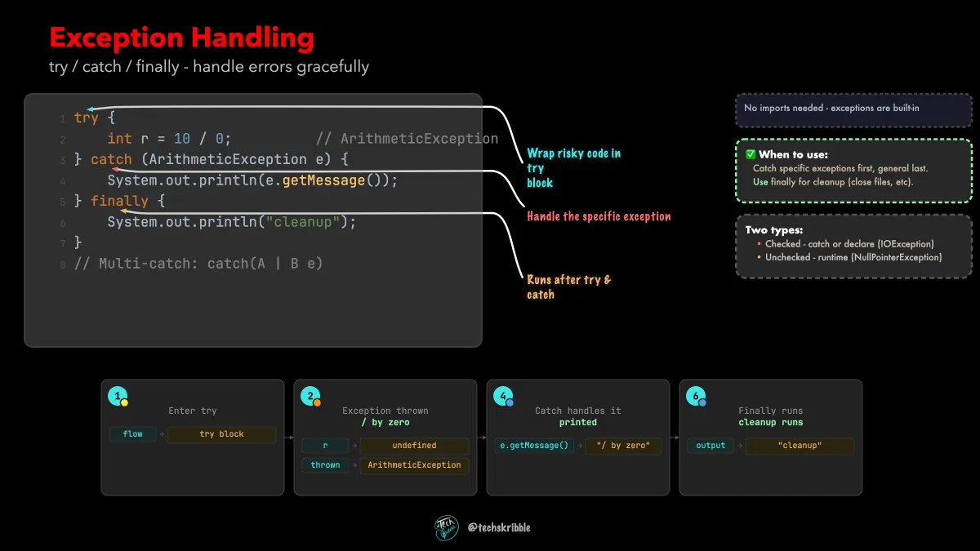
Task: Click the subtitle 'try / catch / finally - handle errors gracefully'
Action: click(209, 66)
